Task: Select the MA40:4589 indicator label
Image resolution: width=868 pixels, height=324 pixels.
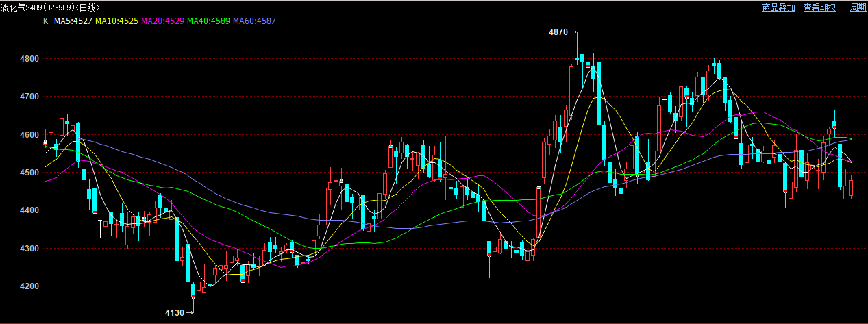Action: [208, 21]
